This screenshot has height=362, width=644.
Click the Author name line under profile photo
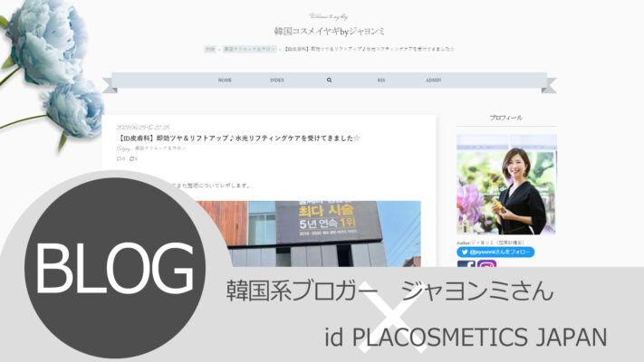point(490,243)
